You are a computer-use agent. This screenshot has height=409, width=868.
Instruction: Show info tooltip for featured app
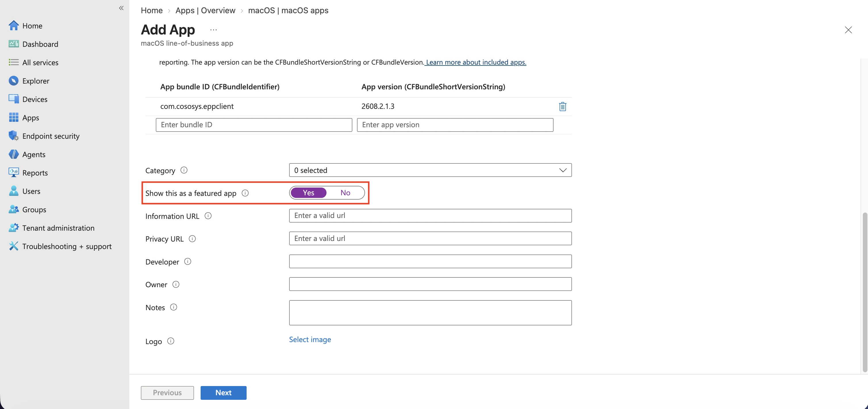click(245, 193)
